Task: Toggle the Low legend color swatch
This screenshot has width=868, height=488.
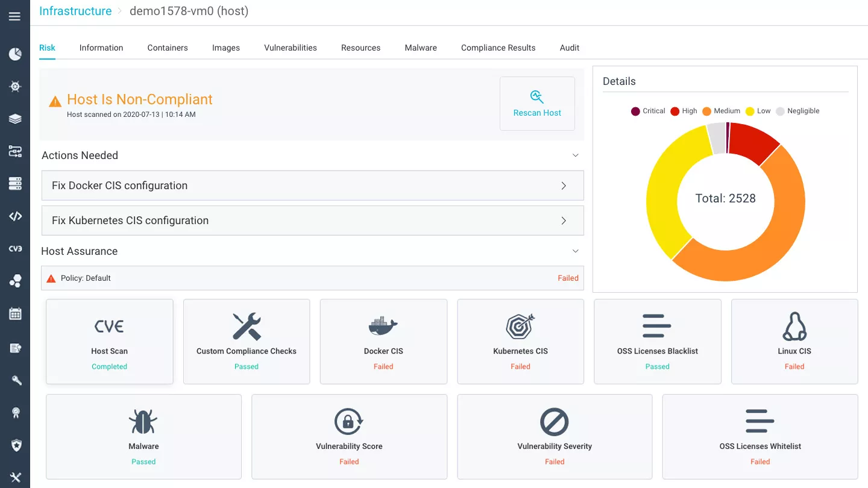Action: tap(750, 111)
